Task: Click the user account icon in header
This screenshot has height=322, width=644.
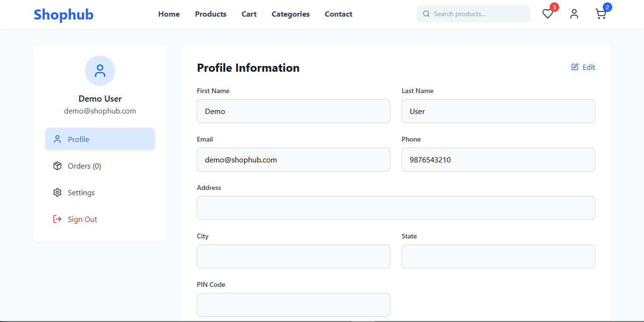Action: click(574, 14)
